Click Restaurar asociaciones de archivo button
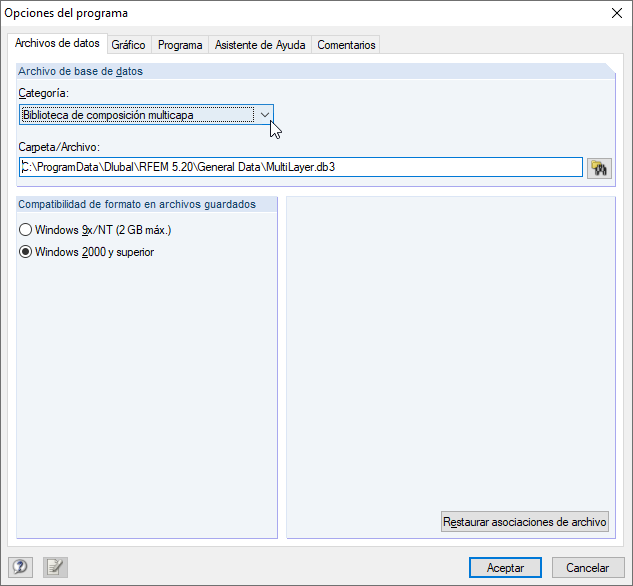This screenshot has height=586, width=633. click(525, 522)
